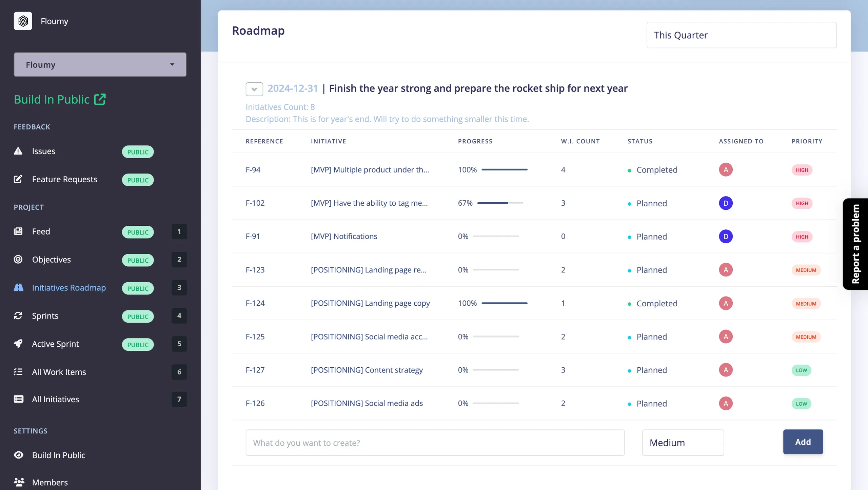Click the external link icon beside Build In Public

100,99
